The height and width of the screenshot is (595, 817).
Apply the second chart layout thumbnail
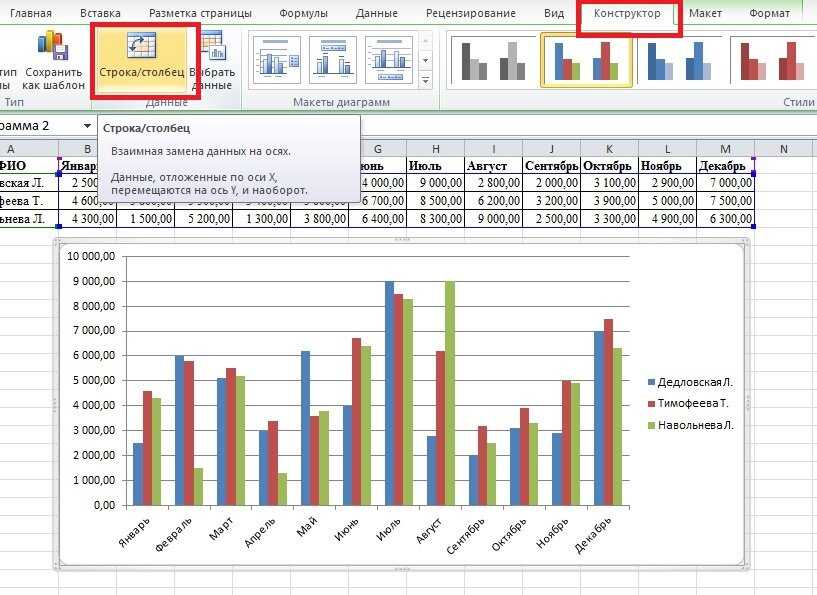click(333, 59)
